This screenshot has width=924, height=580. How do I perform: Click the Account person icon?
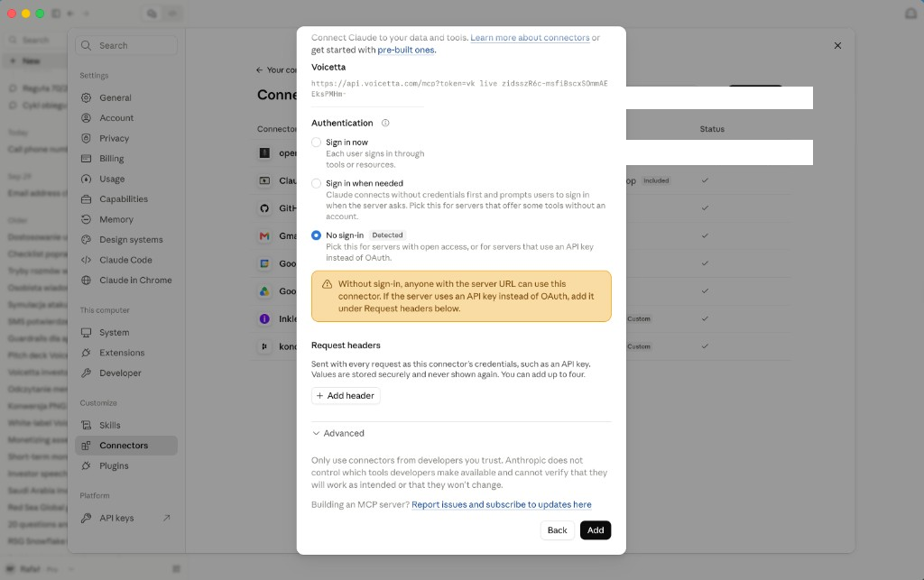coord(86,118)
